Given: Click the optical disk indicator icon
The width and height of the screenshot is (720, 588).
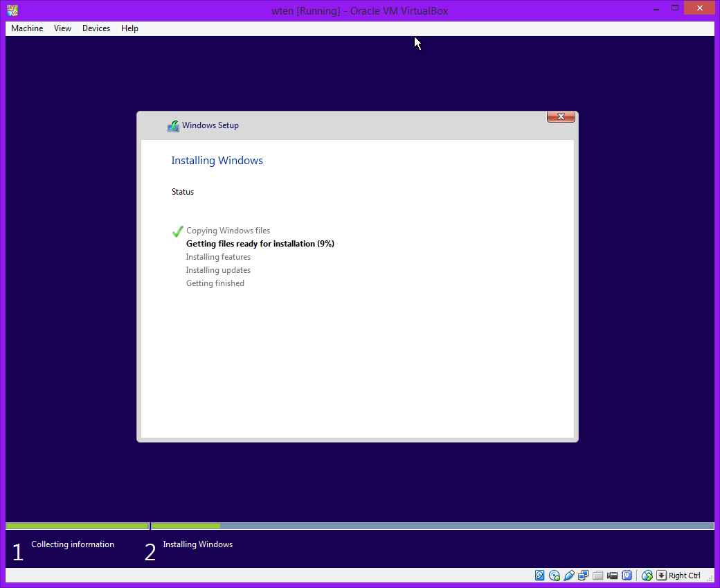Looking at the screenshot, I should tap(555, 576).
